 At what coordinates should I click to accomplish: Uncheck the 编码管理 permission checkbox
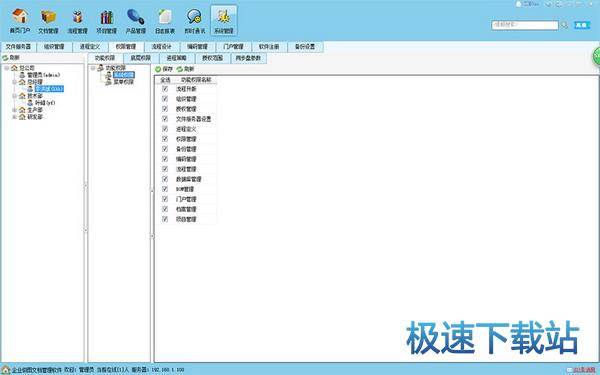[165, 159]
